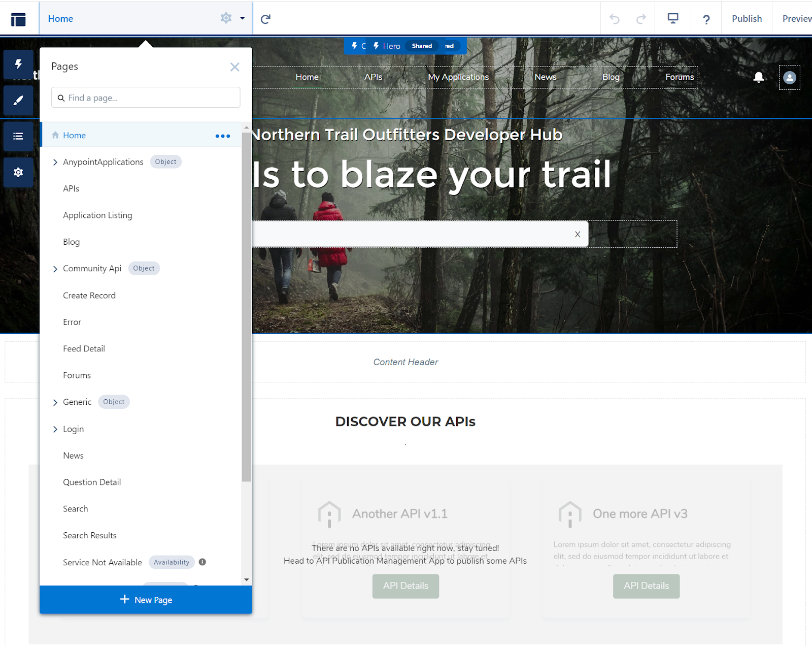Select the Application Listing page
This screenshot has width=812, height=647.
(97, 215)
